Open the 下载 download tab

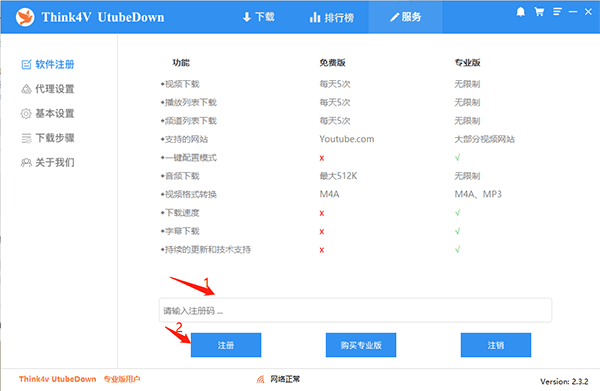point(259,17)
